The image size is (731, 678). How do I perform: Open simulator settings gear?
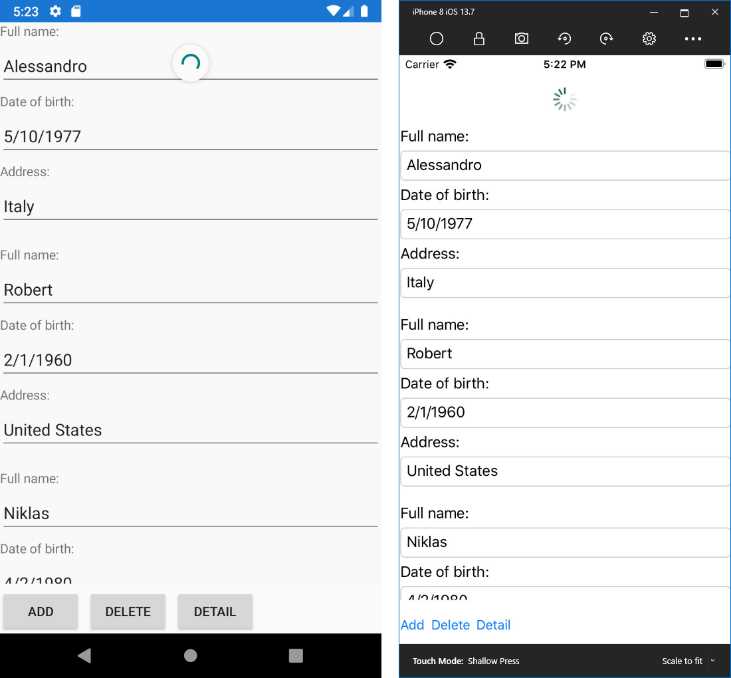(x=649, y=39)
